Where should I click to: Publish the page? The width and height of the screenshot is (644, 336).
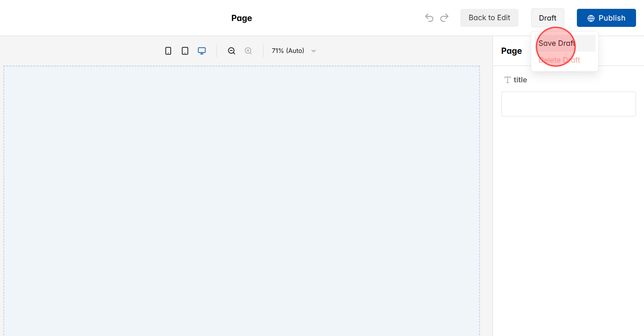pos(606,18)
